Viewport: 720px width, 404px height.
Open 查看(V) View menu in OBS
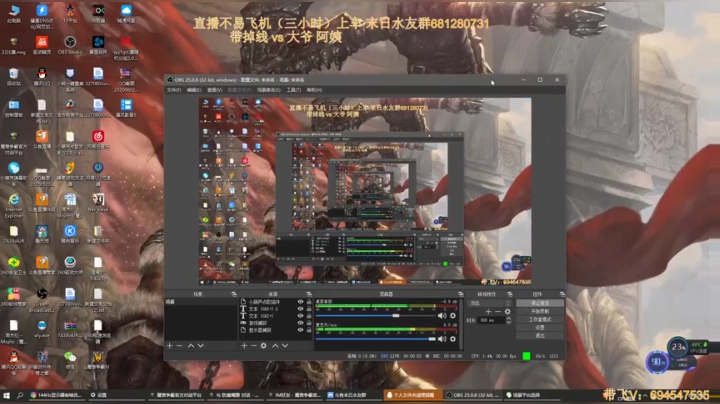click(214, 90)
